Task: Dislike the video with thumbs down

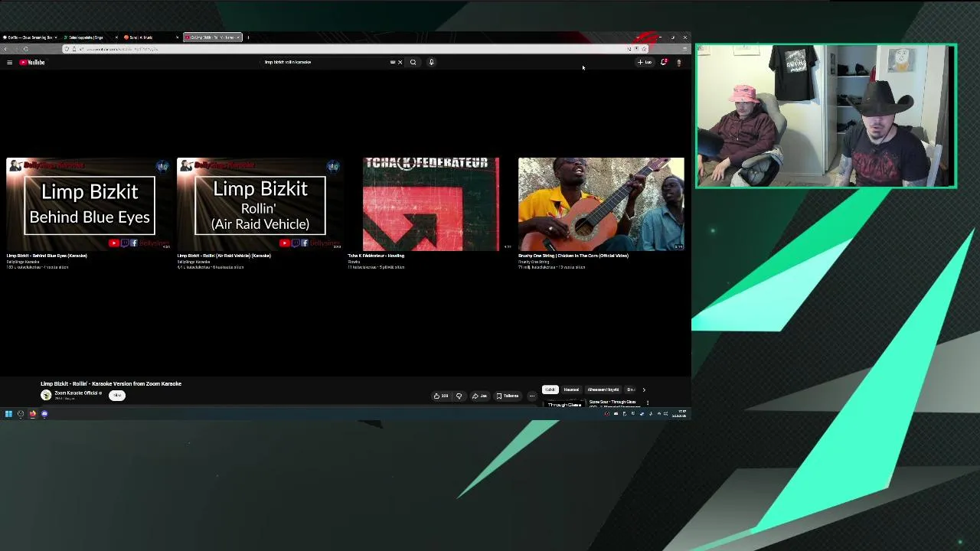Action: point(459,396)
